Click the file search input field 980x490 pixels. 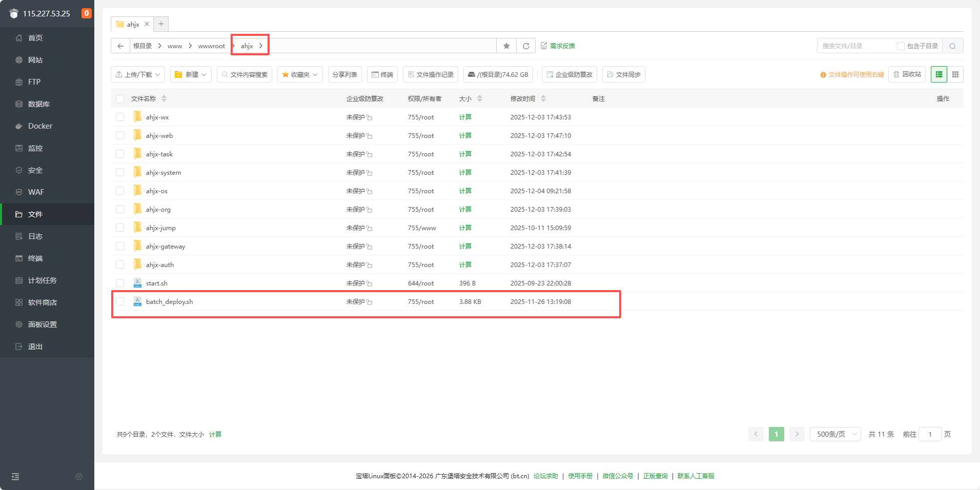(x=856, y=46)
